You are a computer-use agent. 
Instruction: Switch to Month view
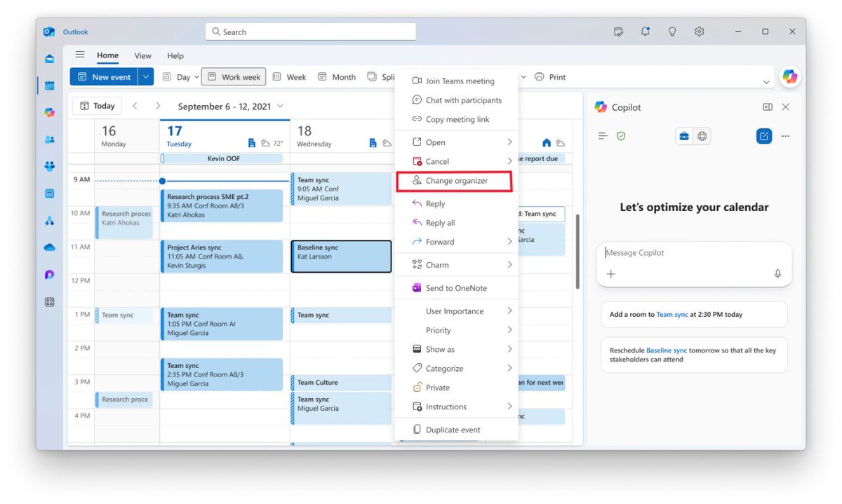point(337,77)
